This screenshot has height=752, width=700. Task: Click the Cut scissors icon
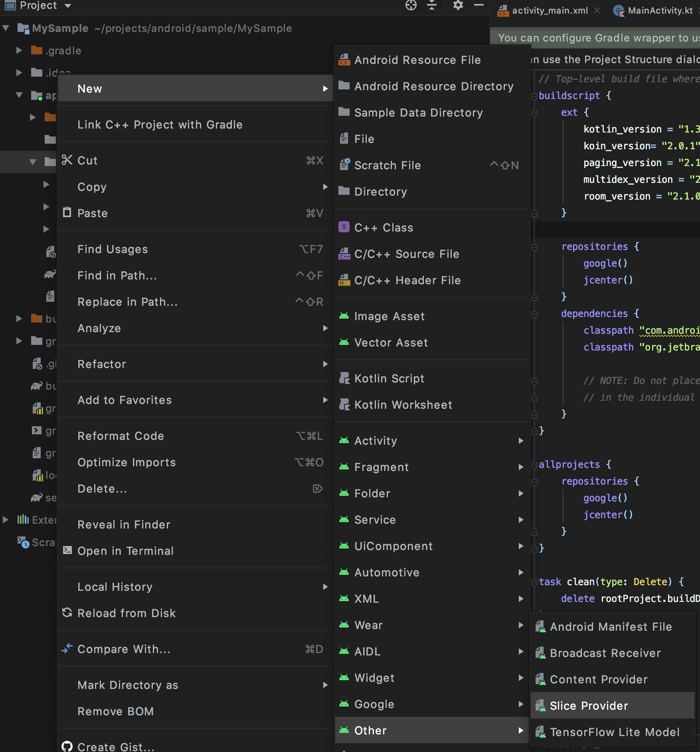[67, 160]
